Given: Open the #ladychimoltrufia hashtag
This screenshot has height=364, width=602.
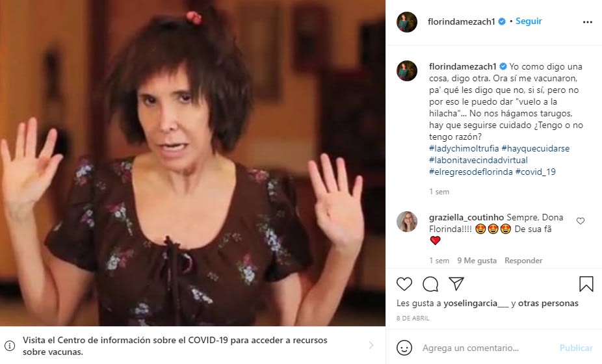Looking at the screenshot, I should [x=464, y=148].
